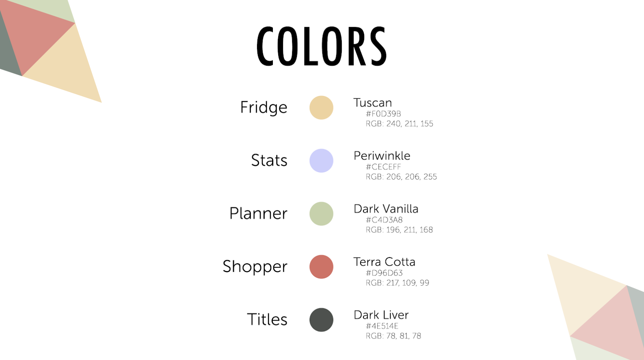The image size is (644, 360).
Task: Select the #CECEFF hex code text
Action: point(383,167)
